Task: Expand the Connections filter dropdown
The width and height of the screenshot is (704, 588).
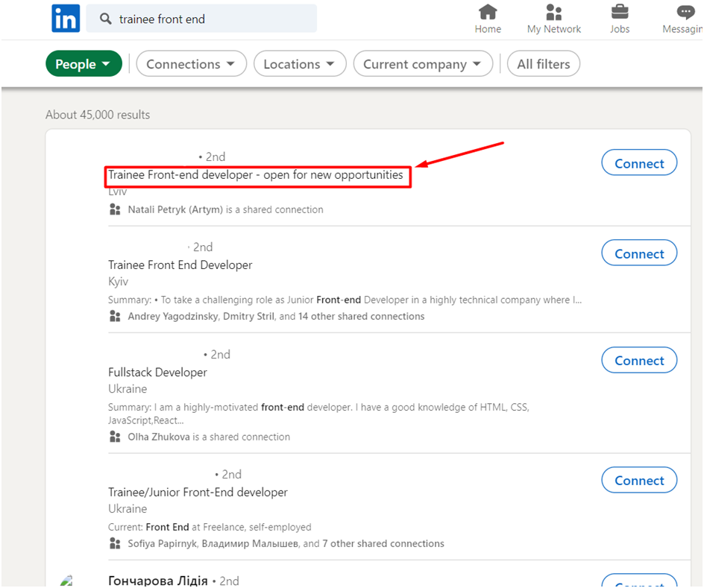Action: tap(191, 64)
